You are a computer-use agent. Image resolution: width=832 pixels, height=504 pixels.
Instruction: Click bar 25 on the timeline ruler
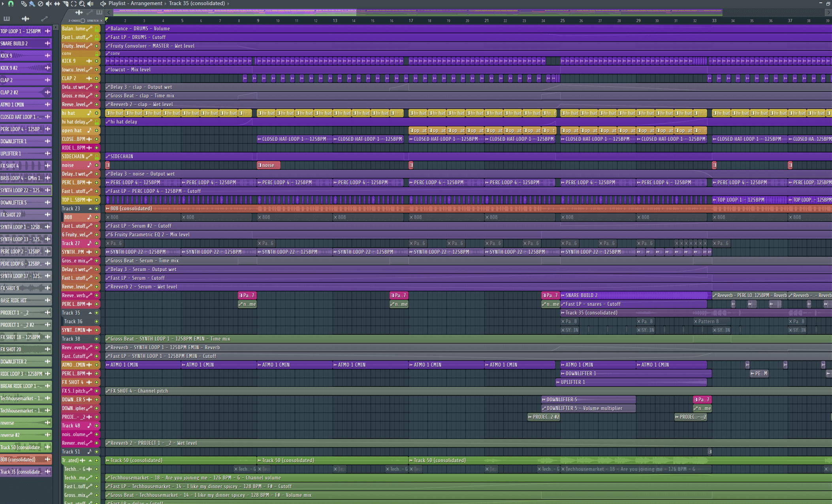563,21
